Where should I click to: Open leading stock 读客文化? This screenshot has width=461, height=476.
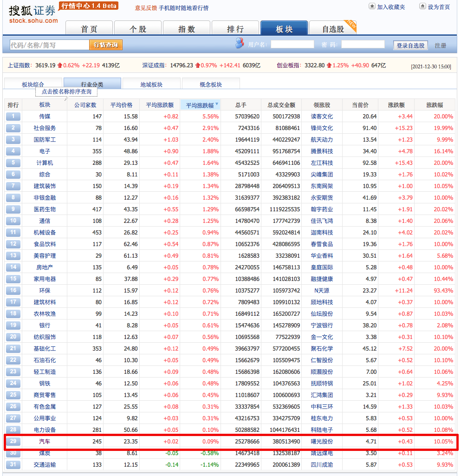pos(322,116)
